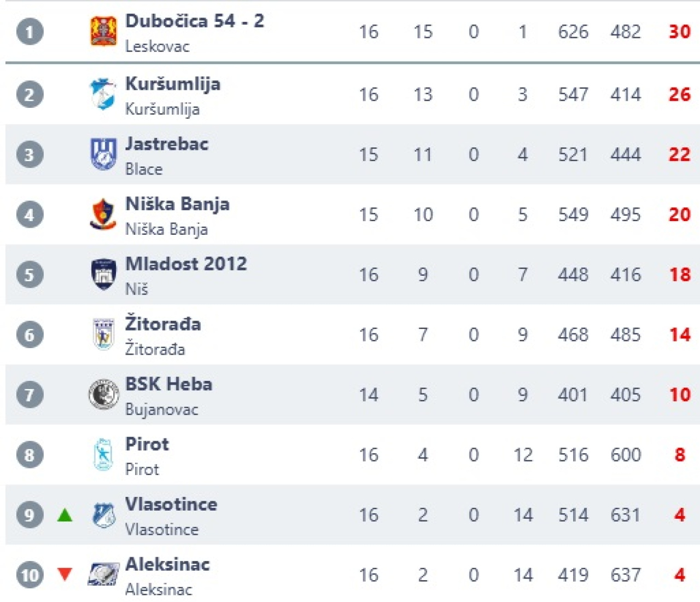700x602 pixels.
Task: Open the Kuršumlija team name link
Action: tap(173, 84)
